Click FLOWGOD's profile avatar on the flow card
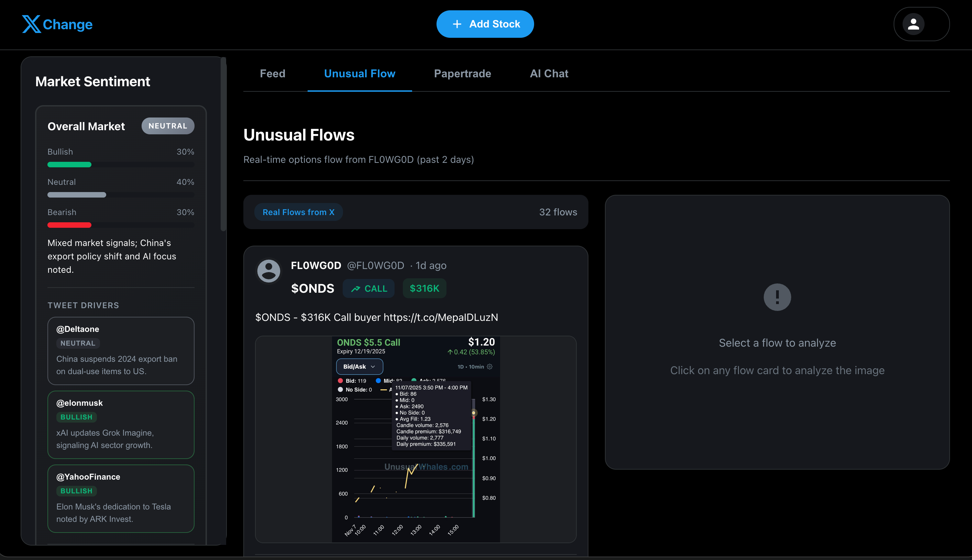The height and width of the screenshot is (560, 972). [x=268, y=271]
